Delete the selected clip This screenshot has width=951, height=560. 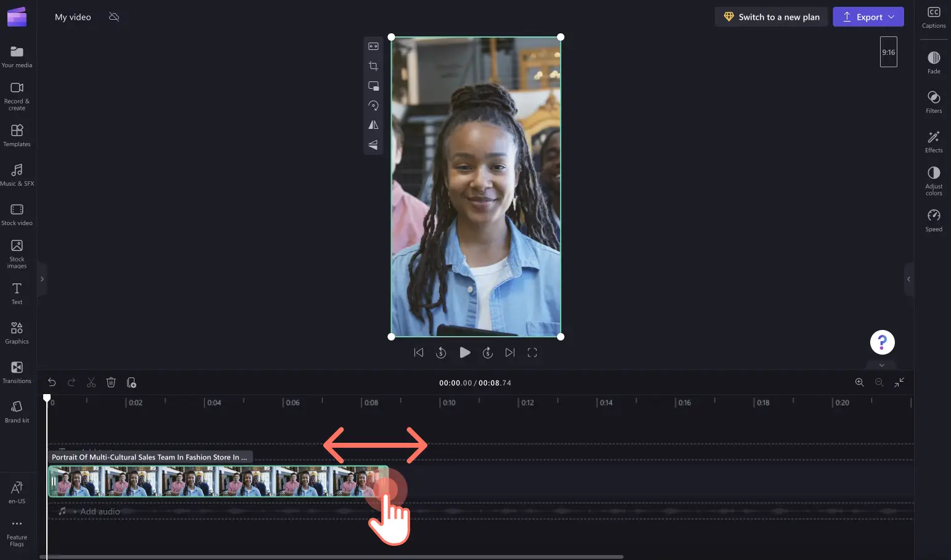pyautogui.click(x=111, y=382)
